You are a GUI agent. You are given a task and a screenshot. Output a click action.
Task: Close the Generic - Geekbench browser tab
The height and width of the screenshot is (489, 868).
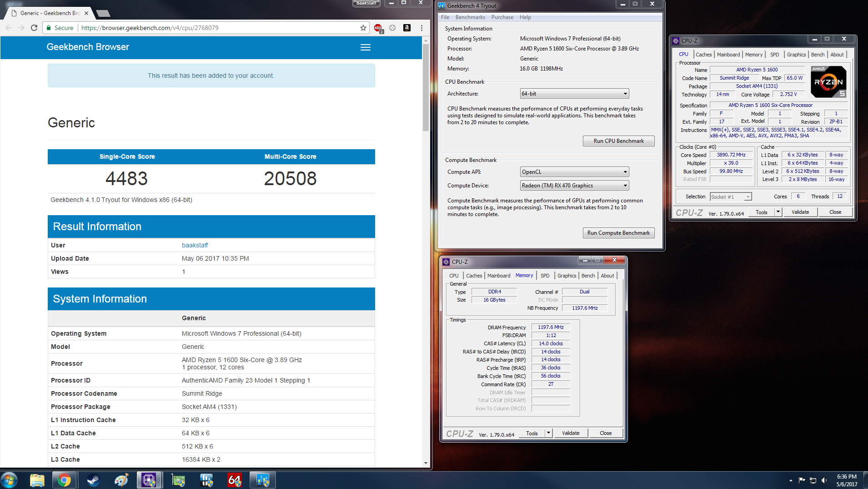(x=86, y=13)
